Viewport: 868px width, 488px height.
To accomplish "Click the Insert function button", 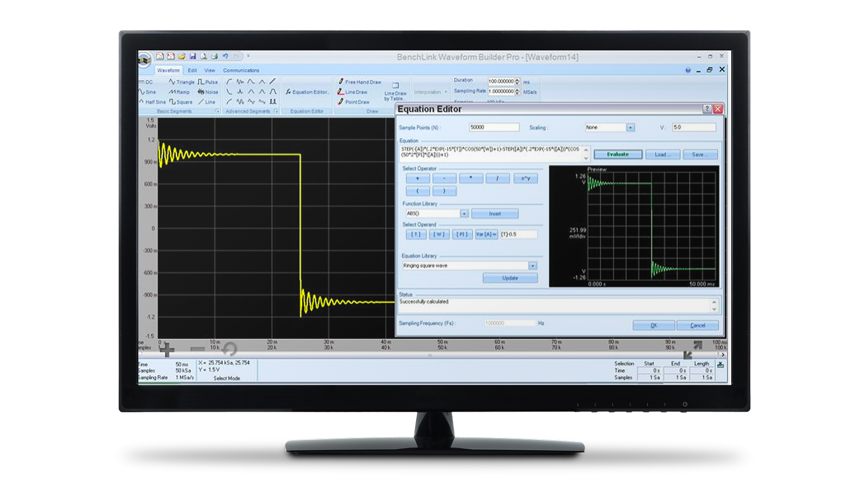I will [495, 214].
